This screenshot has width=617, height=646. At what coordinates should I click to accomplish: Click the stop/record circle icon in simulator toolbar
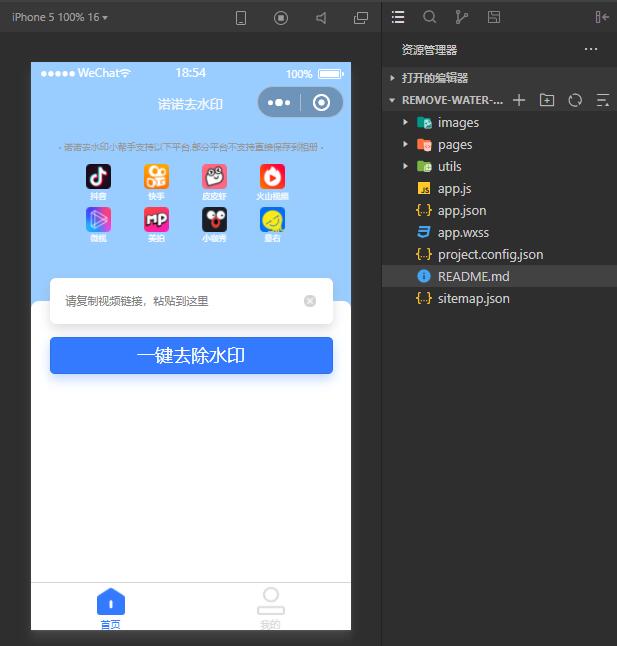point(280,18)
